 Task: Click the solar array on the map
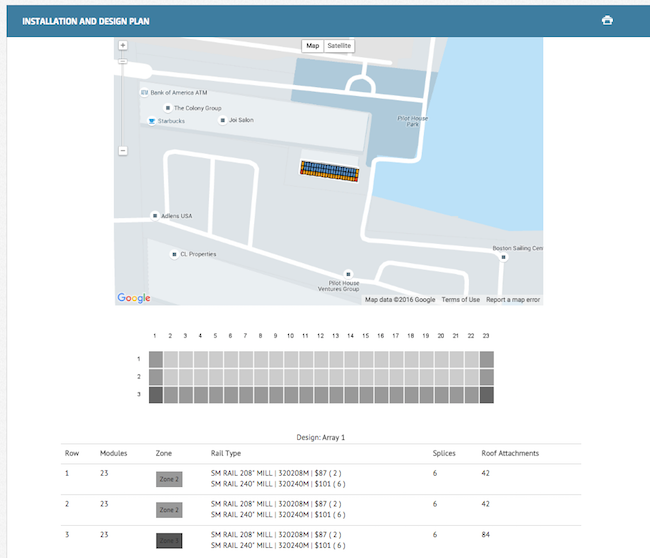point(330,170)
